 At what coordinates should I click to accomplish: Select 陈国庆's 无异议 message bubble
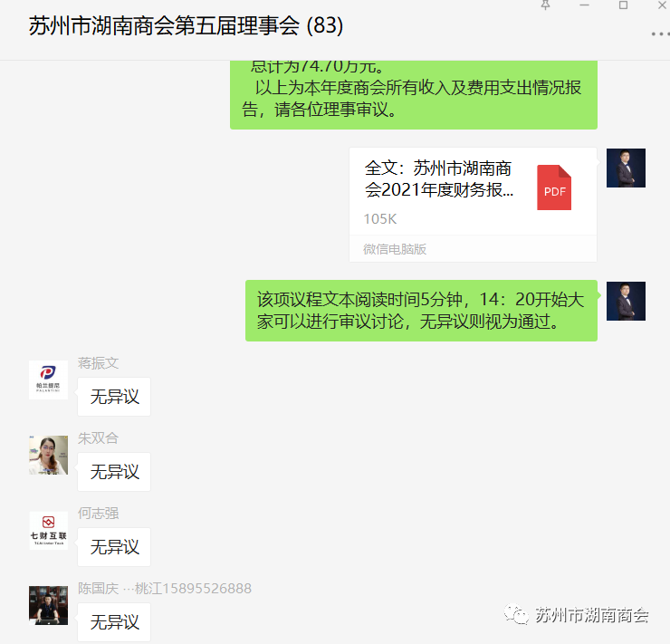pyautogui.click(x=114, y=622)
